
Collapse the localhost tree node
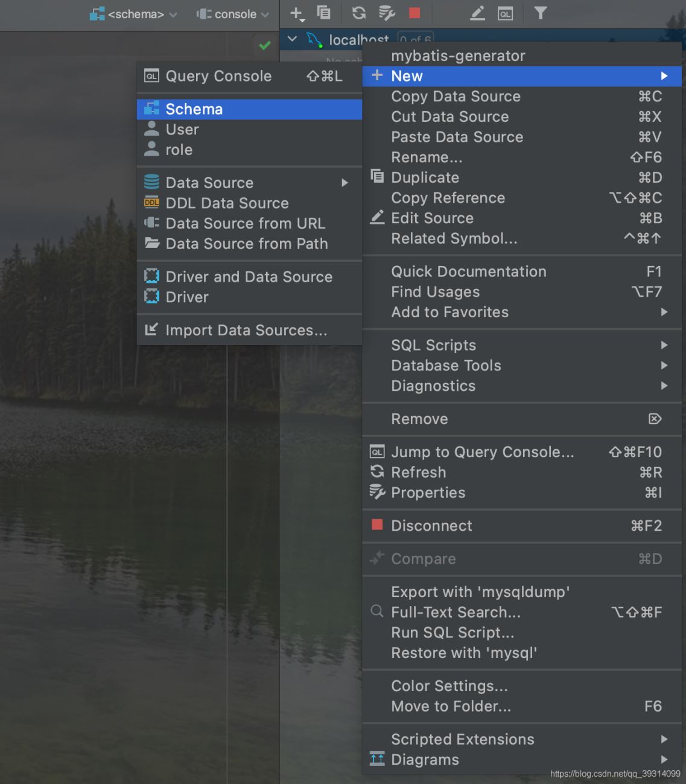293,39
